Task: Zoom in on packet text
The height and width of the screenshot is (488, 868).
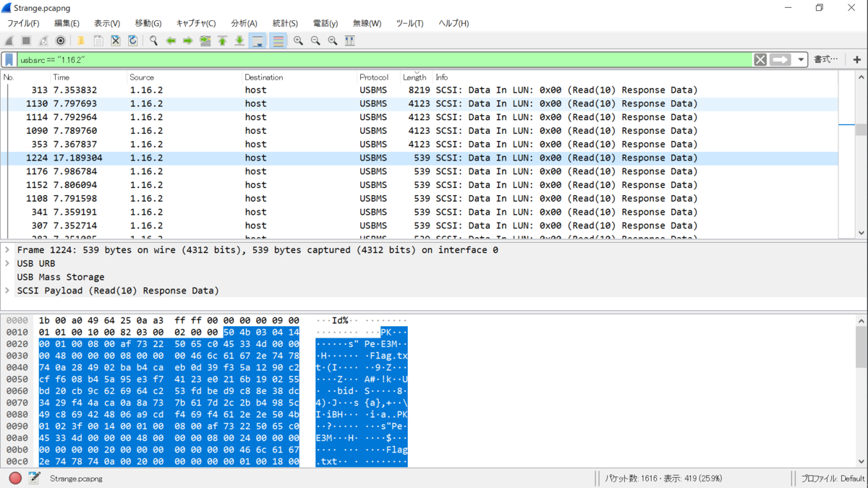Action: 298,41
